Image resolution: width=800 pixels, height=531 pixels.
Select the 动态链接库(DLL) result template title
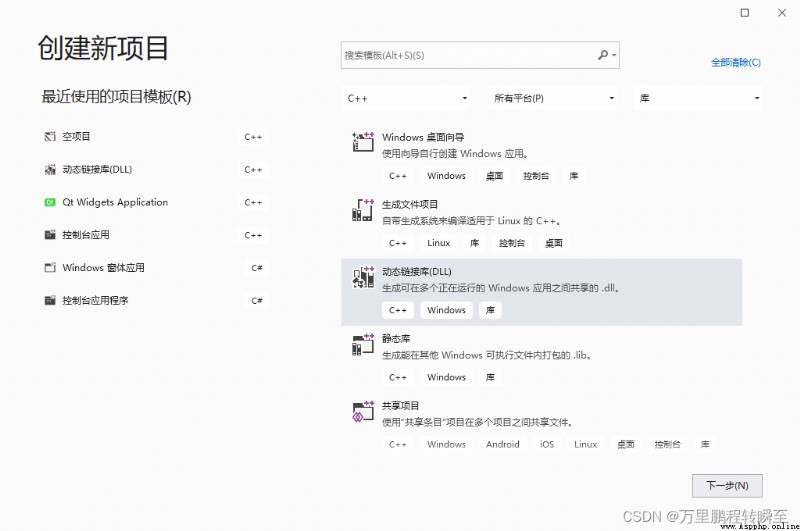click(416, 271)
